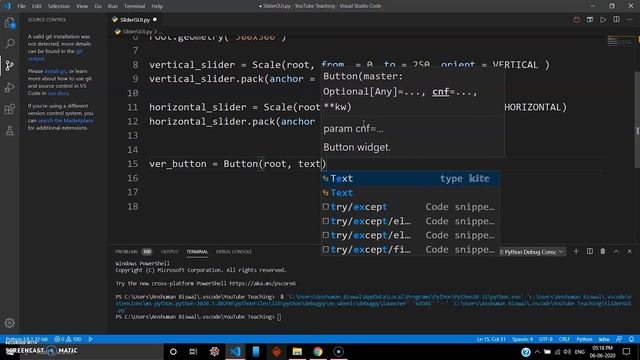The height and width of the screenshot is (360, 640).
Task: Select the terminal instance dropdown
Action: pyautogui.click(x=532, y=252)
